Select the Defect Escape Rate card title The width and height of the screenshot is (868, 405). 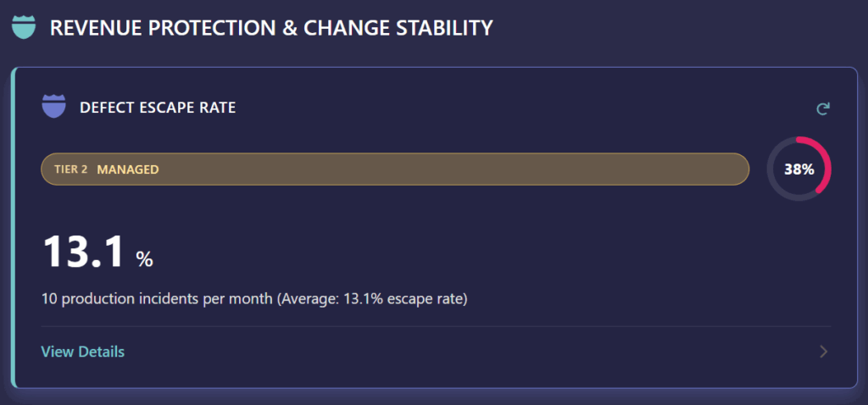click(158, 108)
